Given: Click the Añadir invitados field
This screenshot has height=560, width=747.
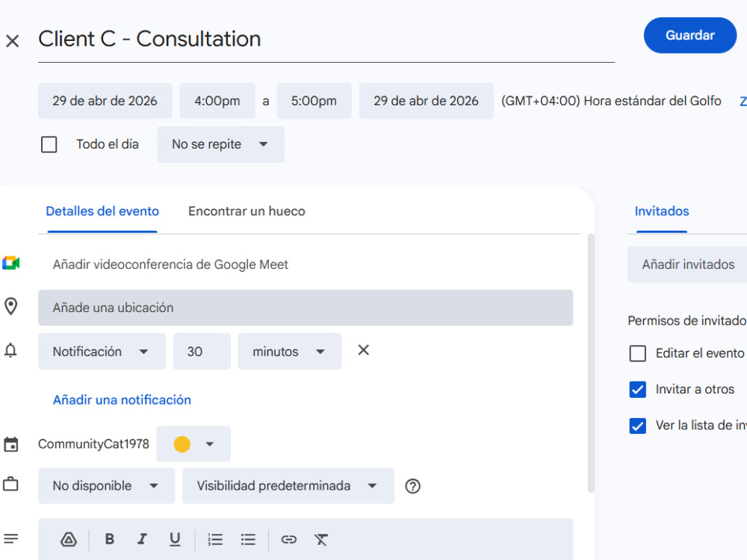Looking at the screenshot, I should 687,264.
